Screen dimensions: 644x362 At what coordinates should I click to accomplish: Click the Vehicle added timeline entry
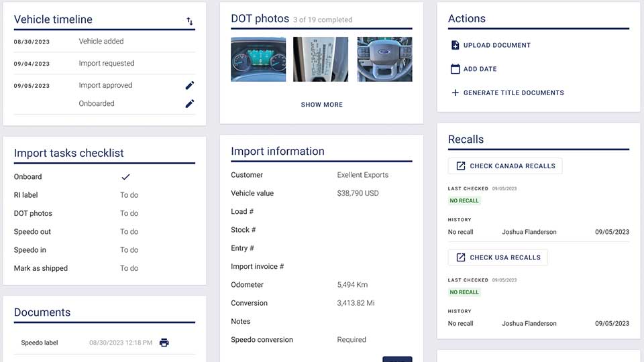(x=101, y=41)
